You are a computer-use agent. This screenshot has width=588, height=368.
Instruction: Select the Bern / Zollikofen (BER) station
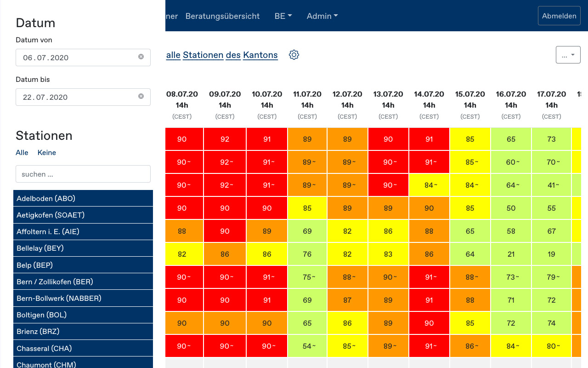pos(83,282)
